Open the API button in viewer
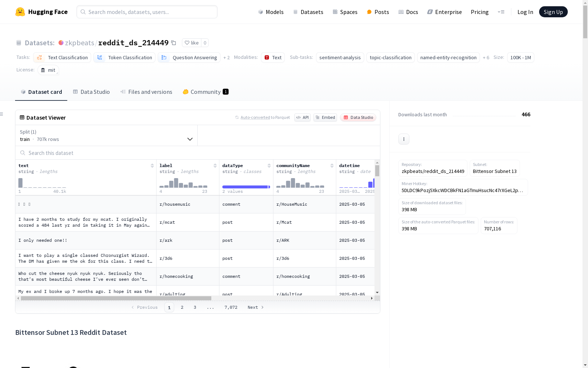The height and width of the screenshot is (368, 588). coord(302,117)
